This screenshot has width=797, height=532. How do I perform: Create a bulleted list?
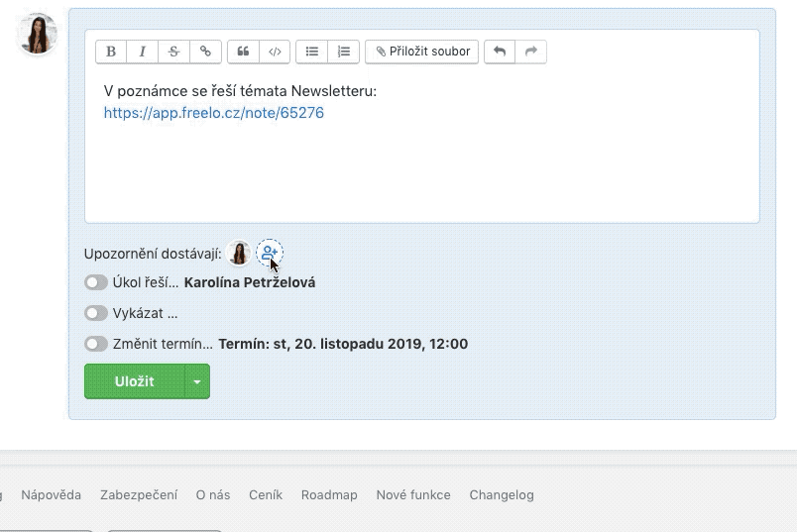point(311,52)
